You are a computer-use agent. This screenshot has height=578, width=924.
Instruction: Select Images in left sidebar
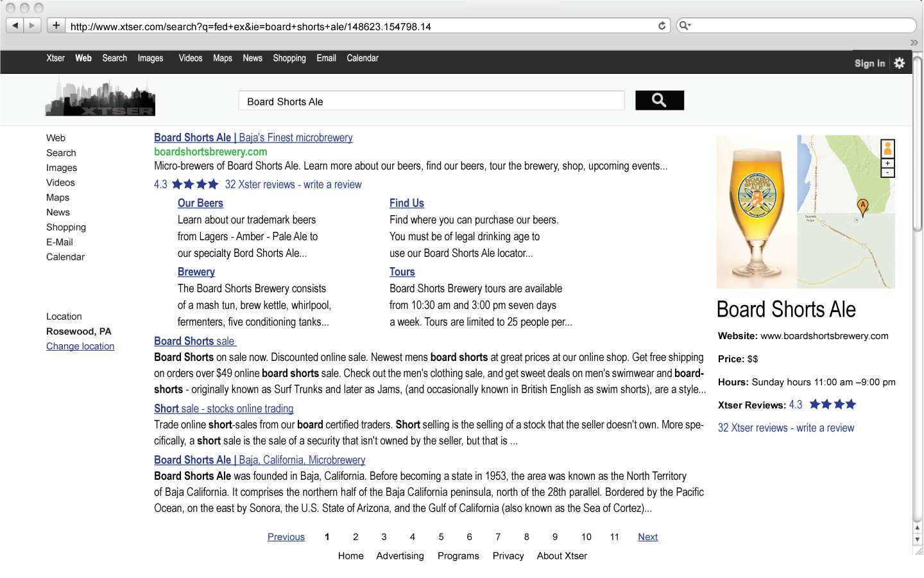pyautogui.click(x=62, y=168)
